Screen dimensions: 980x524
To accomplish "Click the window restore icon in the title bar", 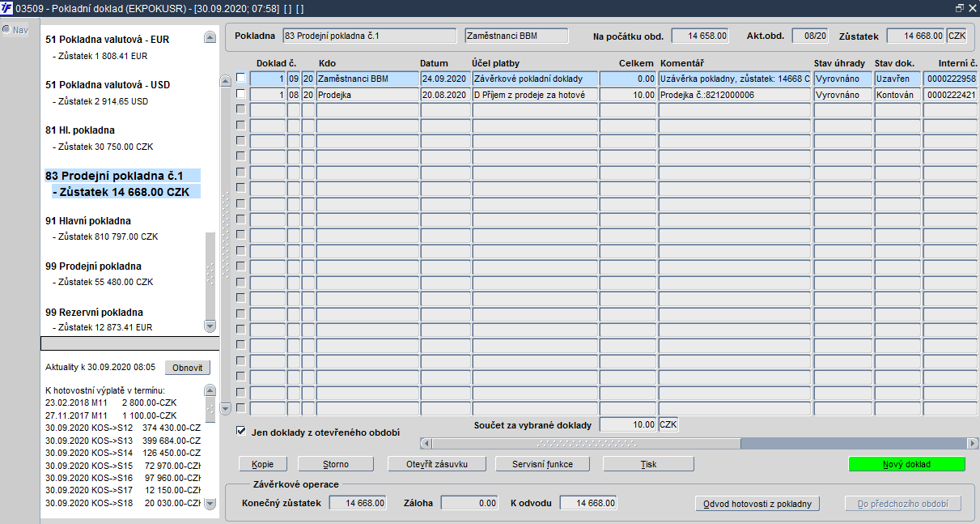I will tap(959, 7).
